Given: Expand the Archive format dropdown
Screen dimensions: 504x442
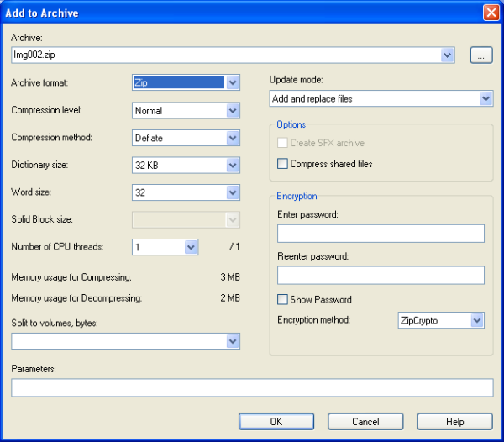Looking at the screenshot, I should [x=233, y=82].
